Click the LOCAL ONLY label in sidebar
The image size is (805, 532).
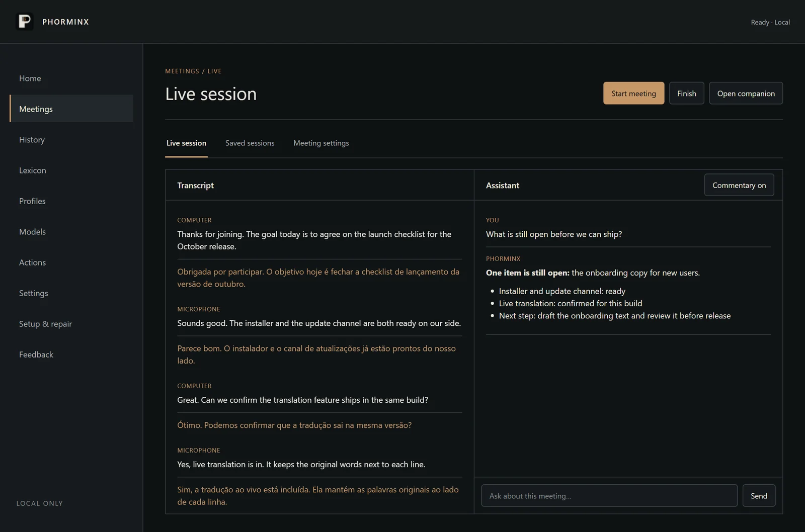point(39,503)
